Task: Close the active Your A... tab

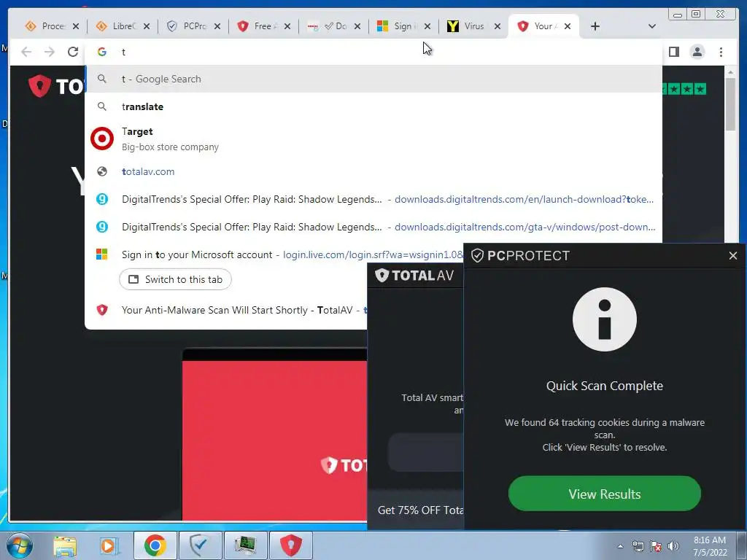Action: click(x=568, y=26)
